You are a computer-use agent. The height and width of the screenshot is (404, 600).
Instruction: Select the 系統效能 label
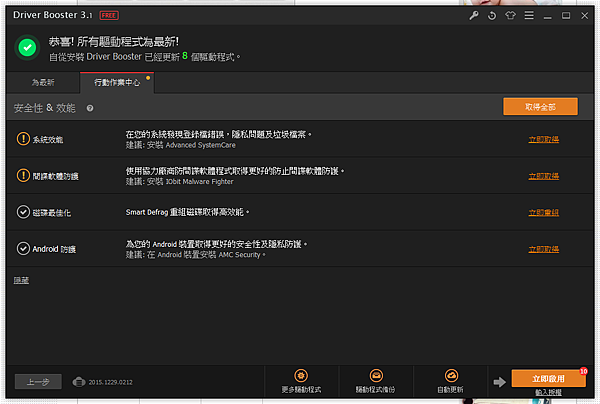(48, 140)
